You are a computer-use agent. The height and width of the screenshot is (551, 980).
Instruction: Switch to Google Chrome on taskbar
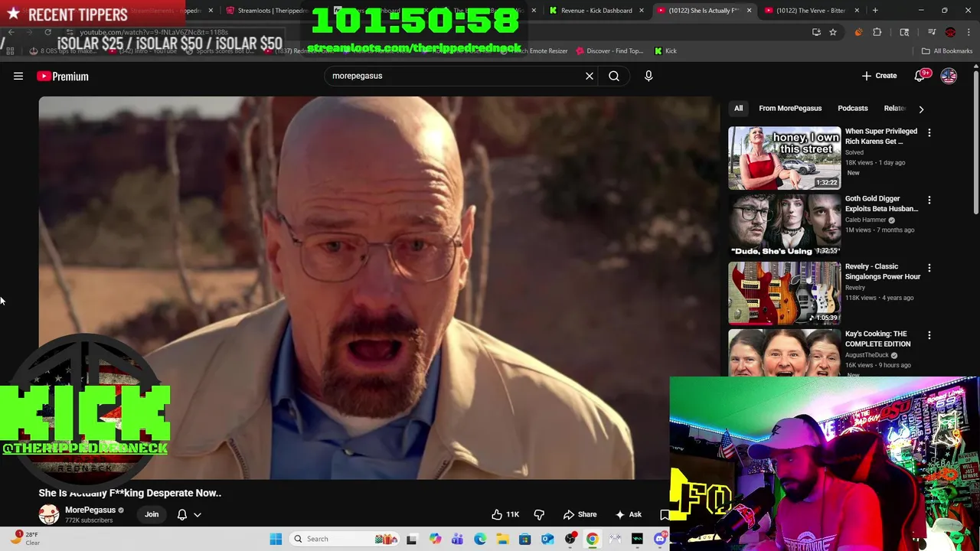[x=592, y=539]
